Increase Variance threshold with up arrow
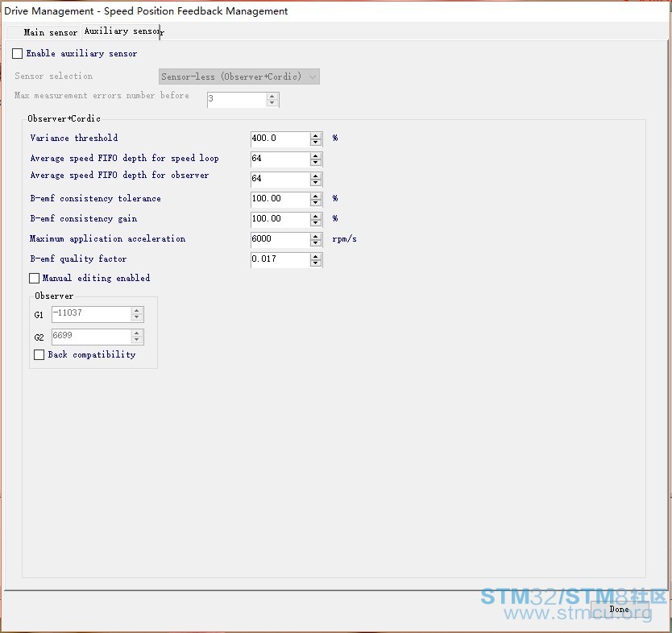672x633 pixels. click(316, 135)
